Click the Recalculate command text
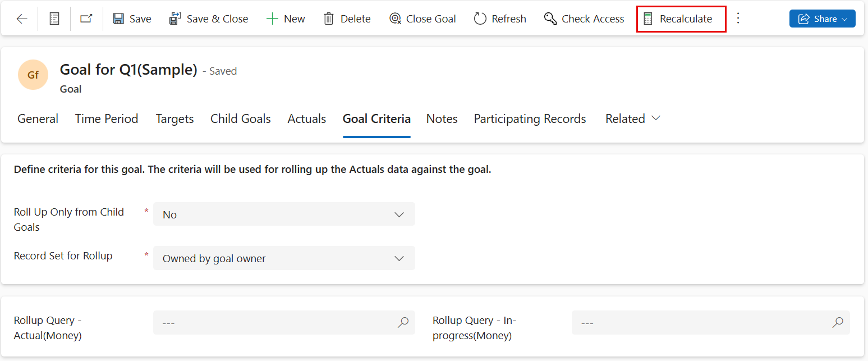 [686, 19]
